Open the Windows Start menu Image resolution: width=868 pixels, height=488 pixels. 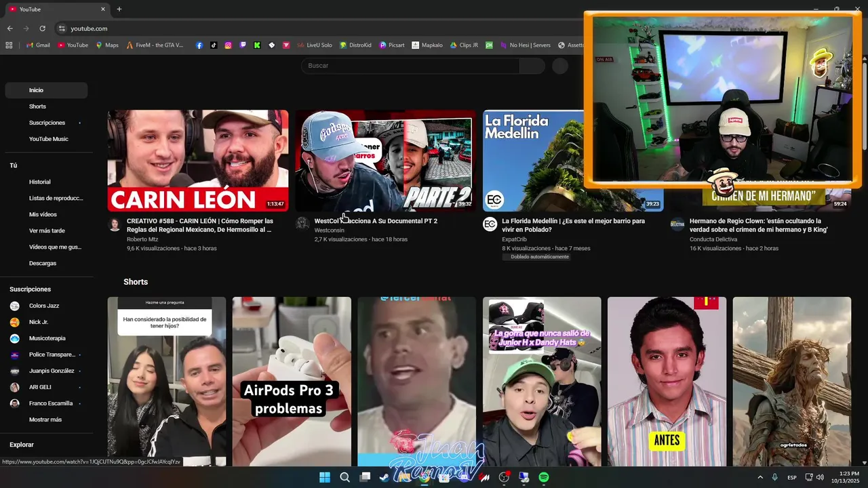[x=325, y=477]
